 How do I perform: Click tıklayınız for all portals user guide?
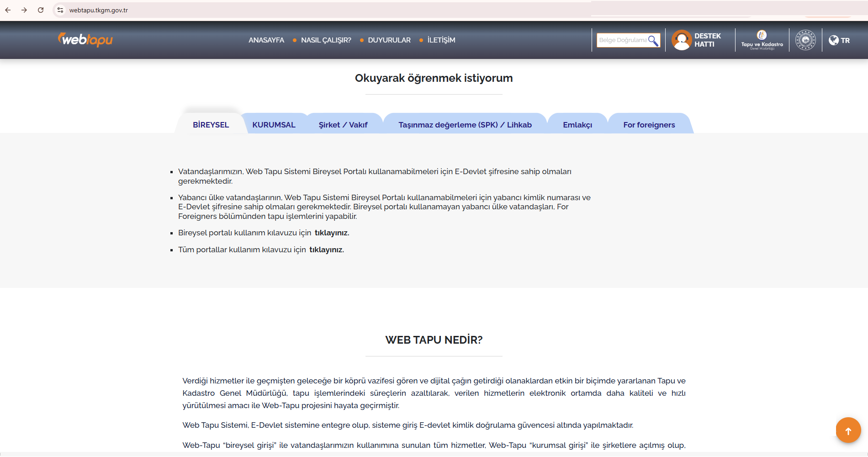tap(326, 250)
